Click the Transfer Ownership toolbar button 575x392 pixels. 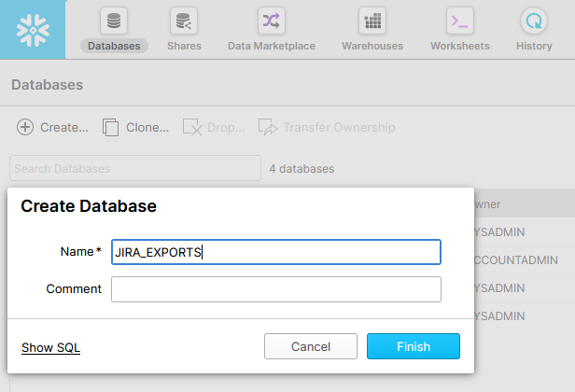tap(327, 127)
